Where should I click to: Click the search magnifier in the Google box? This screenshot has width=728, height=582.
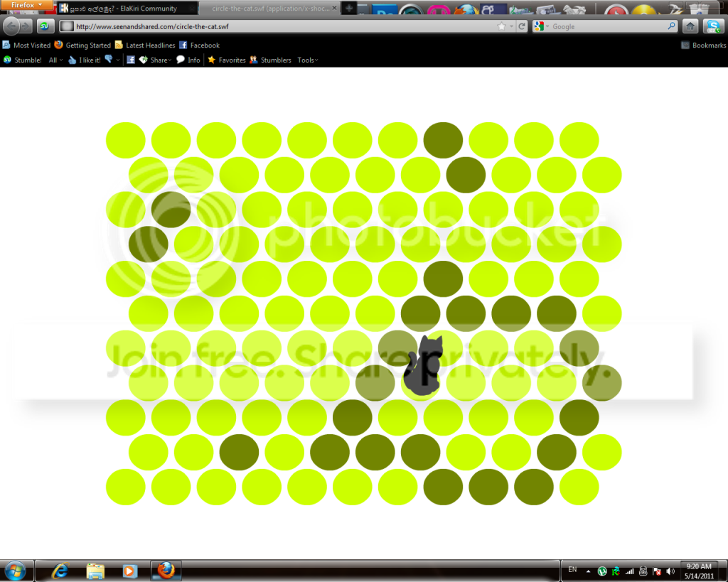[x=671, y=26]
